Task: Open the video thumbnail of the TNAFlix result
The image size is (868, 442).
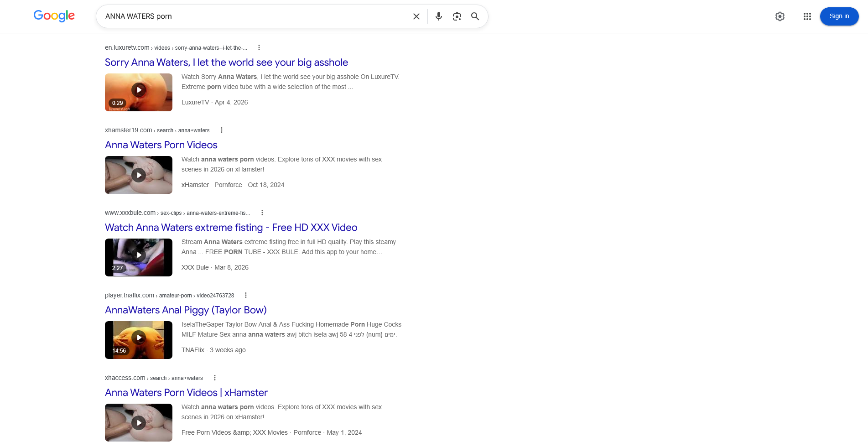Action: click(x=139, y=340)
